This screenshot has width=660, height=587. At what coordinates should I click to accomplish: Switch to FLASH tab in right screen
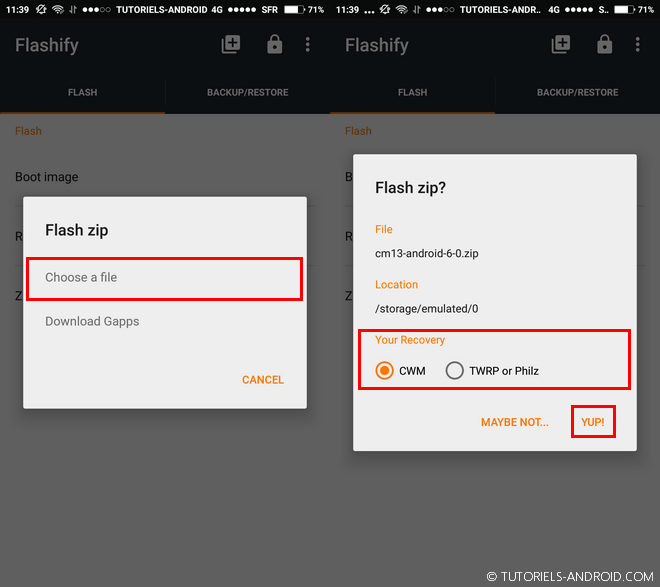pyautogui.click(x=412, y=93)
